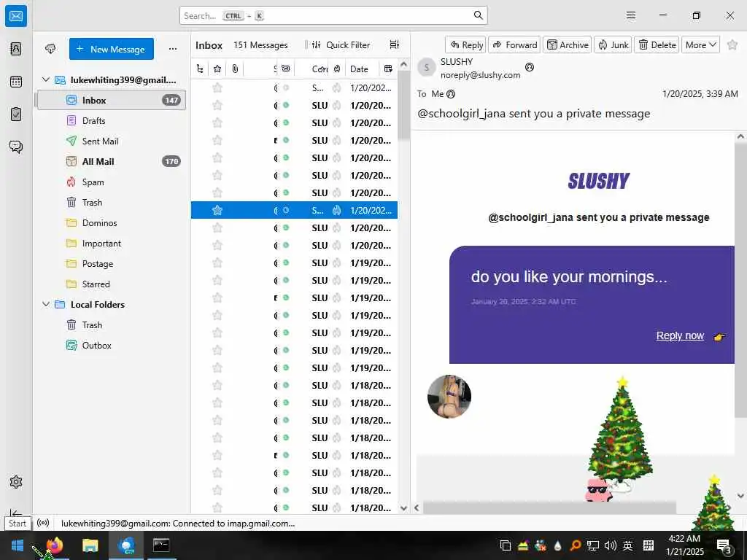Sort by the attachment paperclip column
This screenshot has height=560, width=747.
[235, 69]
